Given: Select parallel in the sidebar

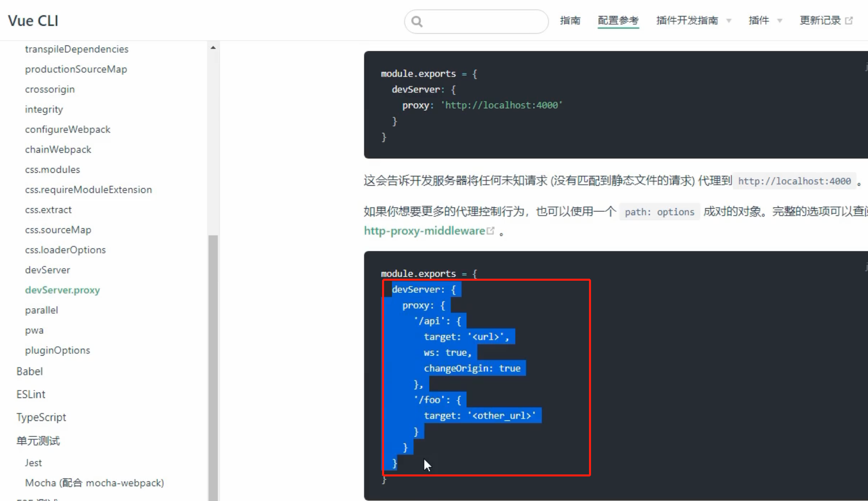Looking at the screenshot, I should 41,311.
